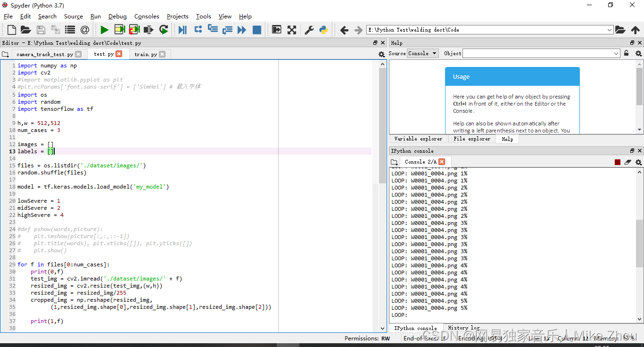The height and width of the screenshot is (347, 644).
Task: Run current line in debugger
Action: [x=198, y=30]
